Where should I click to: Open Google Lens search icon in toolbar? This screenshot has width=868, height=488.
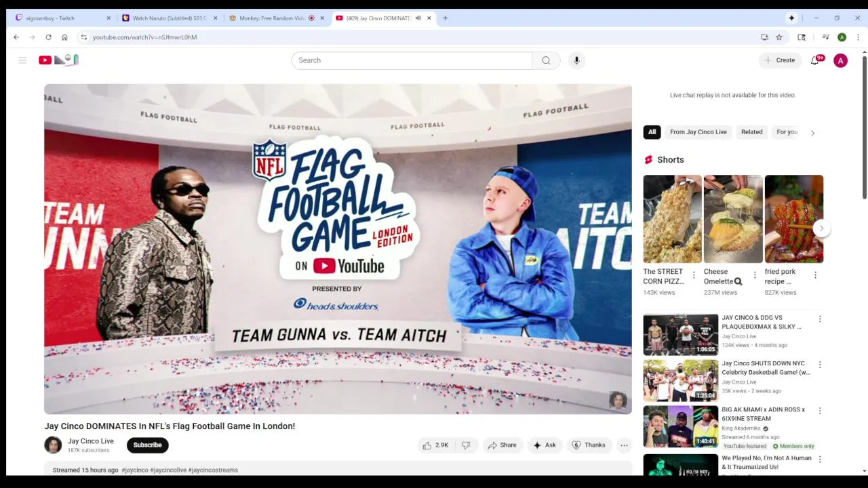[802, 37]
